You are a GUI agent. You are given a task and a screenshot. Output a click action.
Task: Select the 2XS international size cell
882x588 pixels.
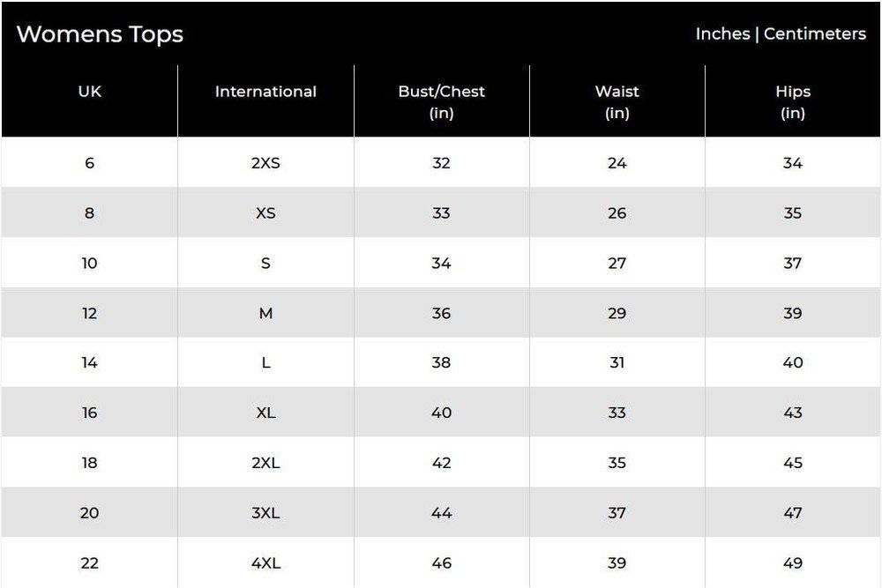(x=265, y=163)
